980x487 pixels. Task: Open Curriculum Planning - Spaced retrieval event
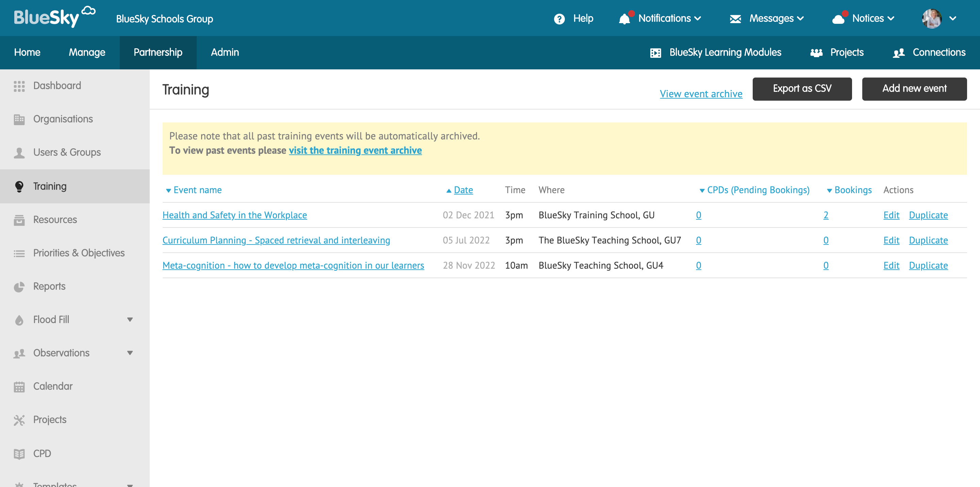pos(276,240)
